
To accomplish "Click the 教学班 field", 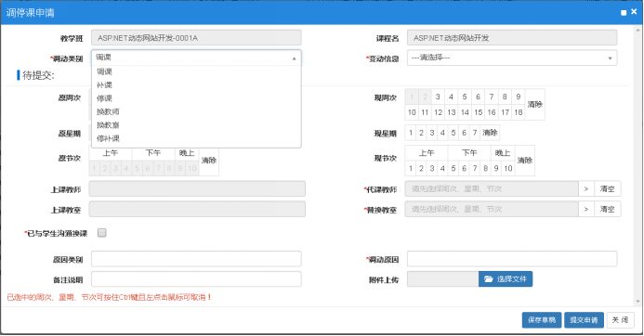I will tap(196, 38).
